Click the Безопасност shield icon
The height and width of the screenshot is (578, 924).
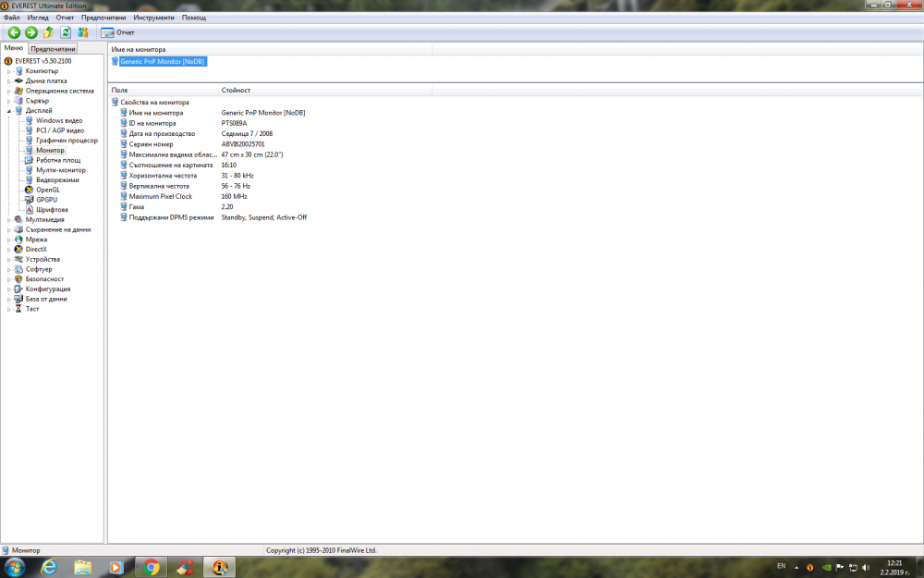[18, 279]
